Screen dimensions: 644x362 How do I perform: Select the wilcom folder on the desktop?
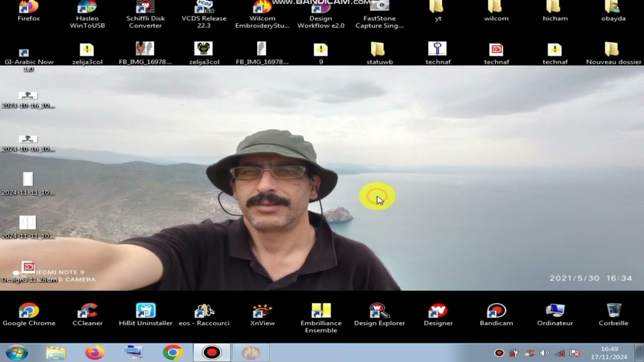pyautogui.click(x=496, y=11)
